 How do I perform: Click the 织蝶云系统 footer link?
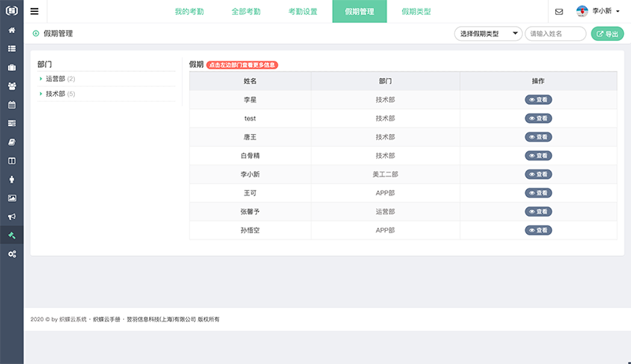(x=73, y=319)
